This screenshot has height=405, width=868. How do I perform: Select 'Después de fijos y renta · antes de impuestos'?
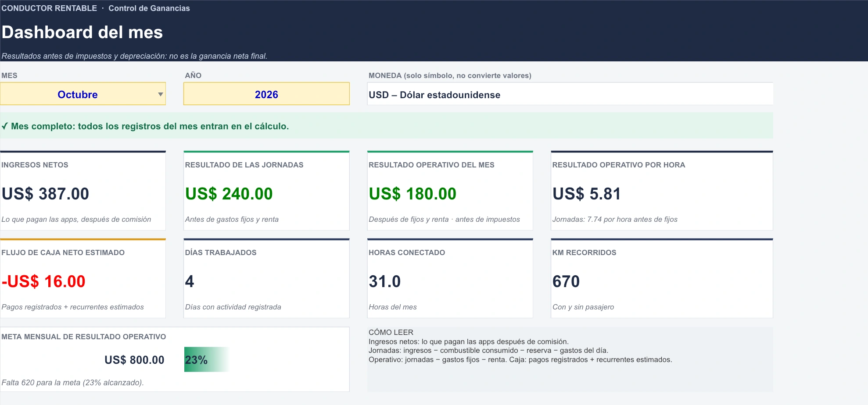(x=444, y=219)
